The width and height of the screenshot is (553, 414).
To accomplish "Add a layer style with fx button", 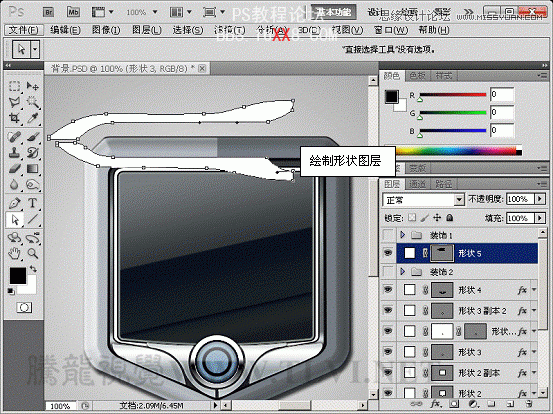I will tap(435, 404).
